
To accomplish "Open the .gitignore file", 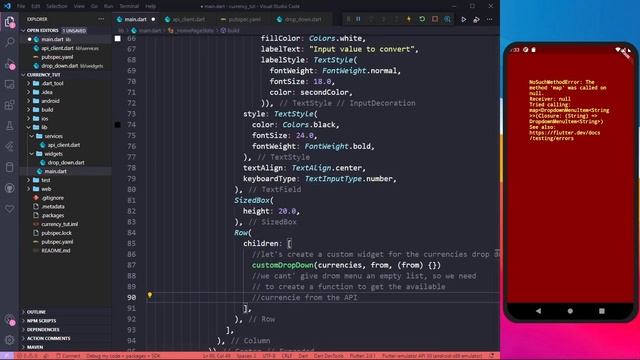I will (x=52, y=198).
